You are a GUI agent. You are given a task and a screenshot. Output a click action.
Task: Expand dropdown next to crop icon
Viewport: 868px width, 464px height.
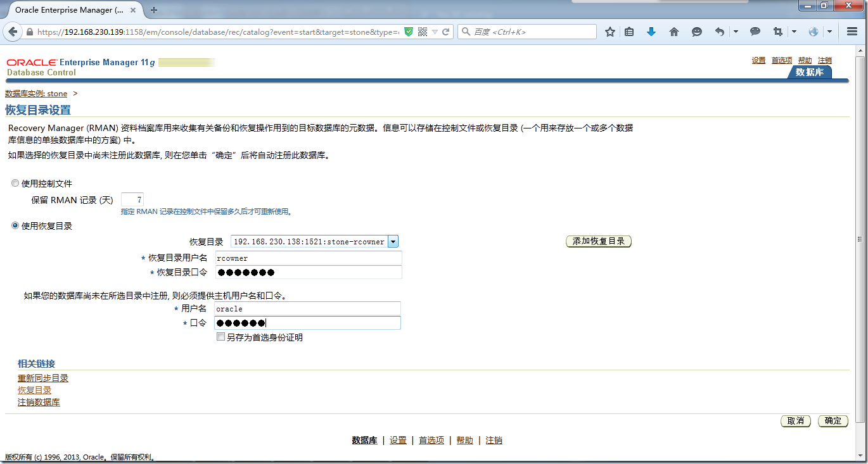(x=794, y=32)
